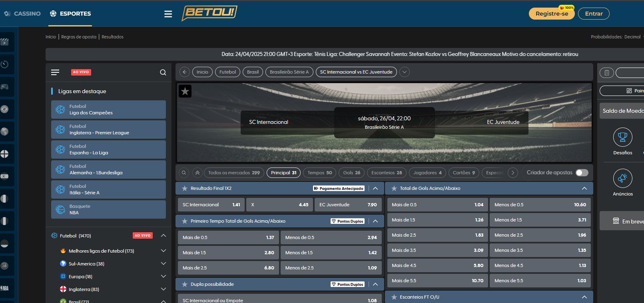
Task: Collapse the Resultado Final 1X2 section
Action: (x=375, y=188)
